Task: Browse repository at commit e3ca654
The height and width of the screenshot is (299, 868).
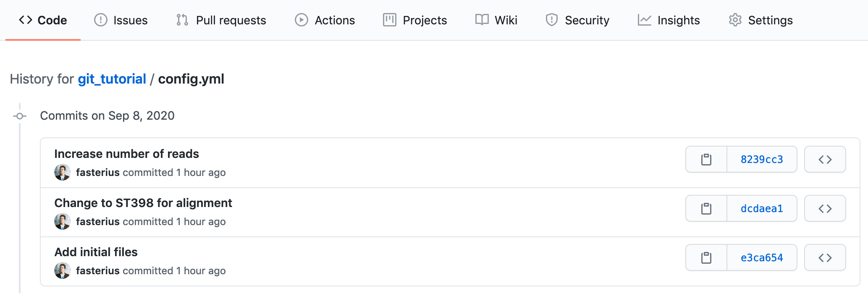Action: tap(825, 258)
